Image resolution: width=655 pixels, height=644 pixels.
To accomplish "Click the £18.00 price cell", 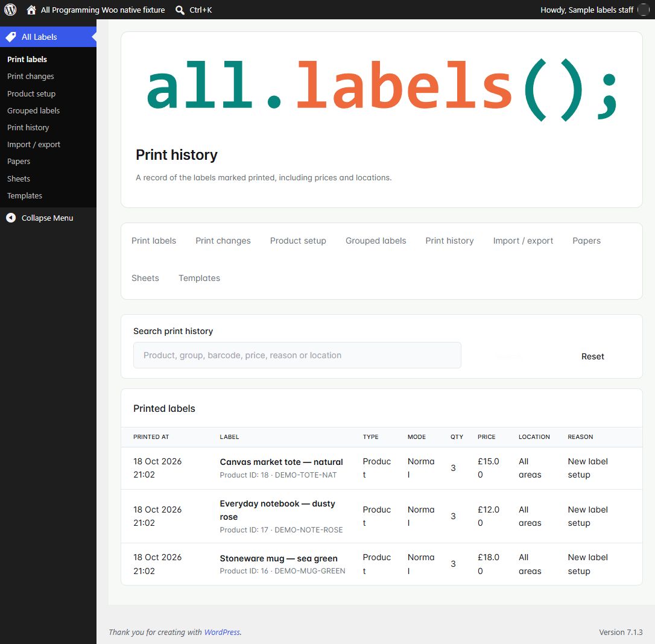I will 489,564.
